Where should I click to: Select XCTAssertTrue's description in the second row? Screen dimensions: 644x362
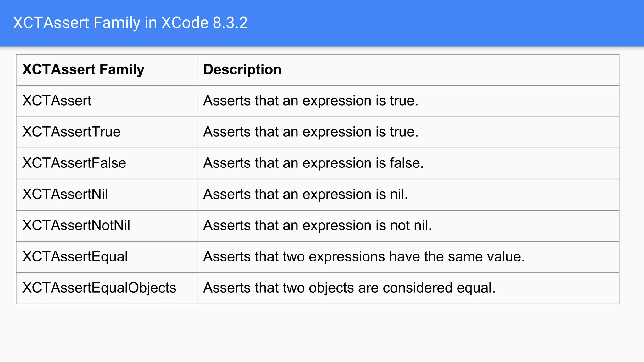click(311, 132)
